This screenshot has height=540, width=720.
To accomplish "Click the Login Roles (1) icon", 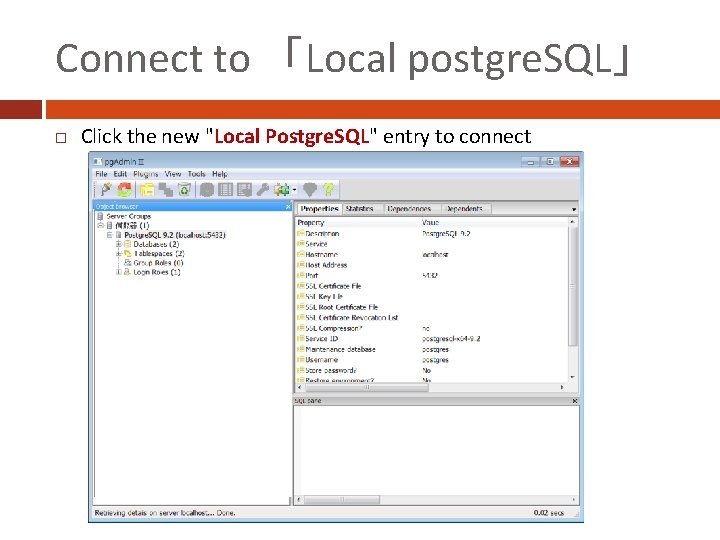I will [x=128, y=272].
